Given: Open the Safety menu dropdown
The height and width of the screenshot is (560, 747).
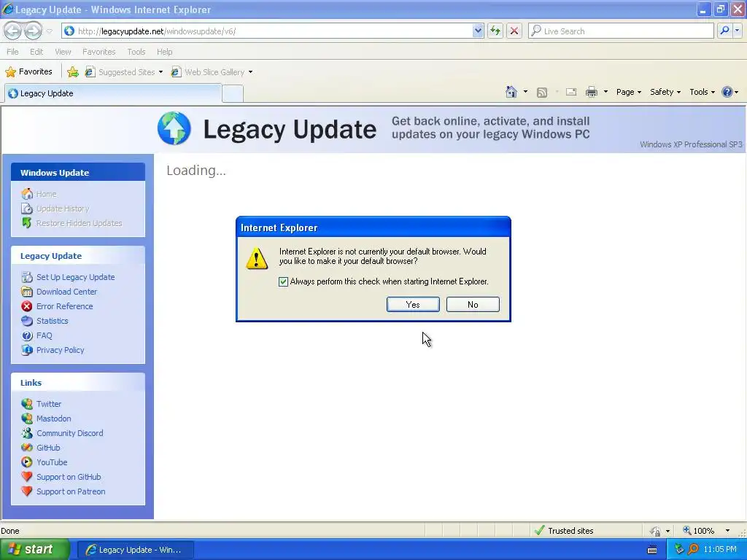Looking at the screenshot, I should (x=665, y=92).
